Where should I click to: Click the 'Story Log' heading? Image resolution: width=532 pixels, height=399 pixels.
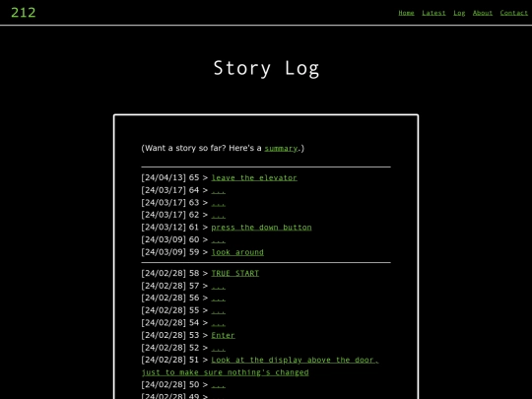266,69
